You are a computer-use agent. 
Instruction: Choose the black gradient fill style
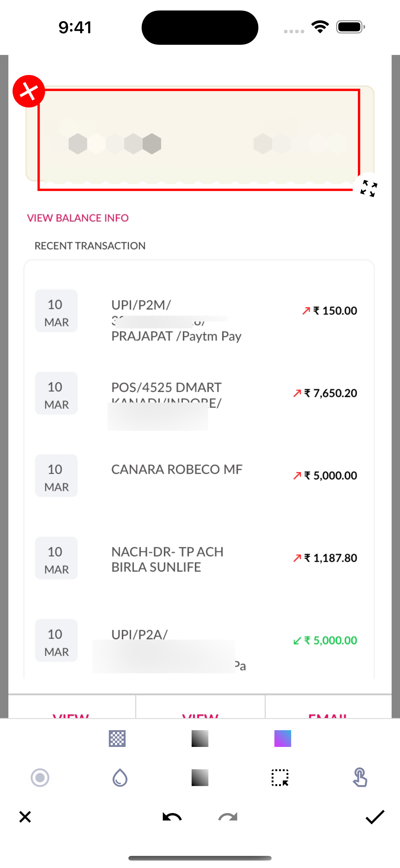[x=200, y=739]
